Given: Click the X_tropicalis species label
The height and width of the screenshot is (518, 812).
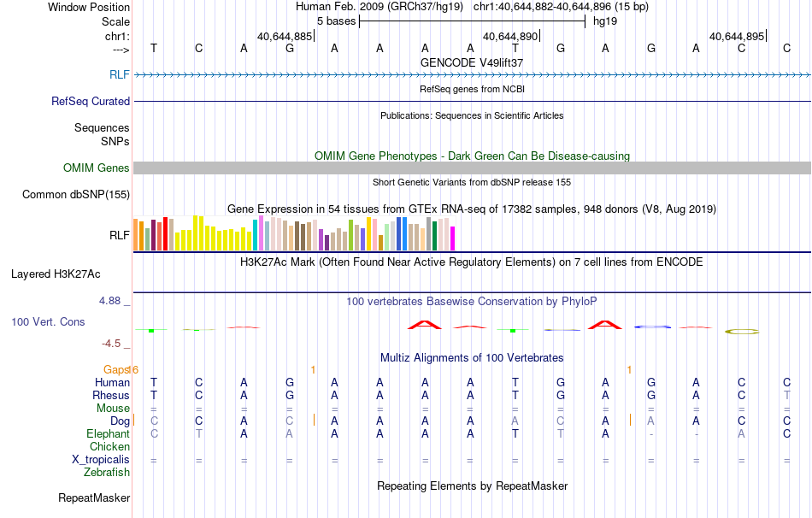Looking at the screenshot, I should pos(101,460).
